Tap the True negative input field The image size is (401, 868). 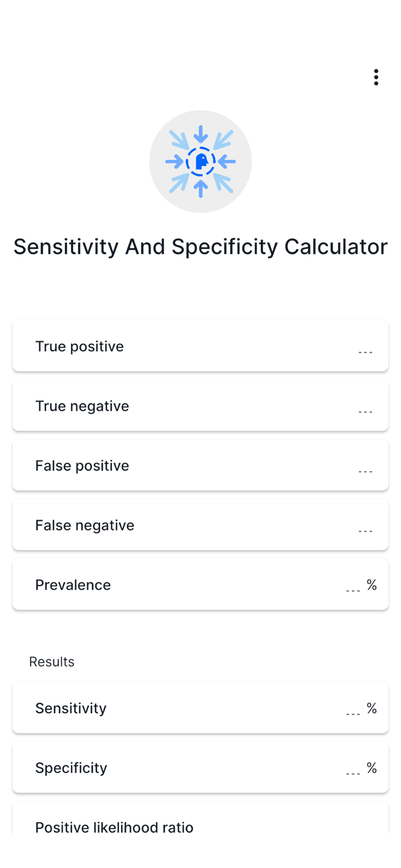pyautogui.click(x=200, y=405)
